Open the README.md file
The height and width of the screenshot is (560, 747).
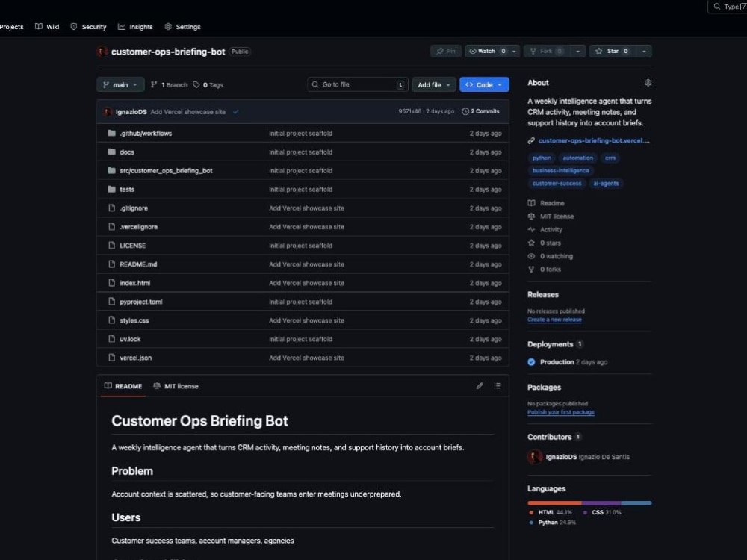click(x=138, y=264)
